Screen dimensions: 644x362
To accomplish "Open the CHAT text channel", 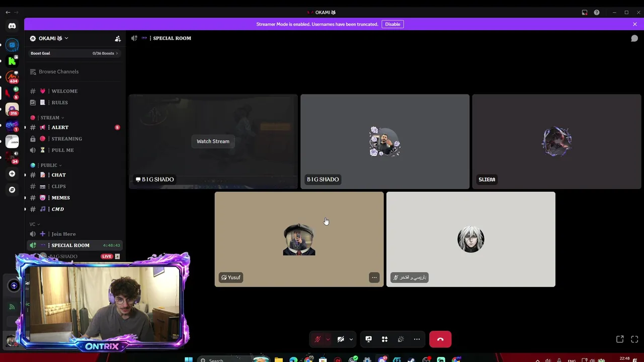I will pos(74,175).
